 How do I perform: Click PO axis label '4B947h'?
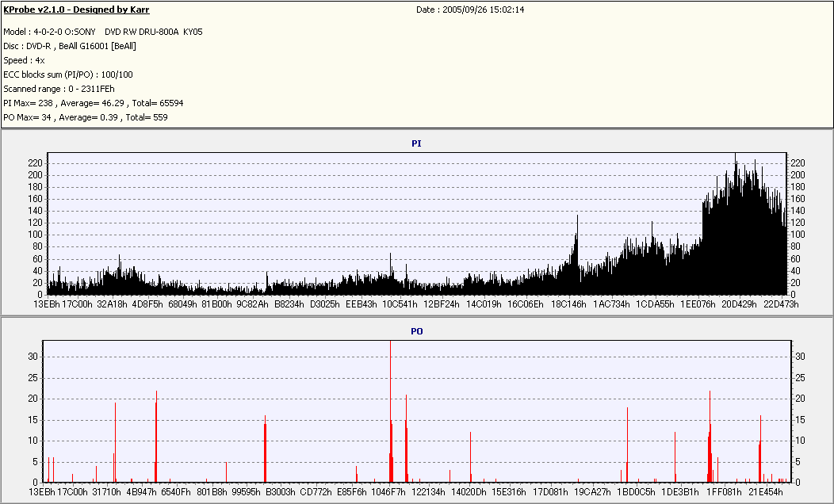click(x=141, y=492)
